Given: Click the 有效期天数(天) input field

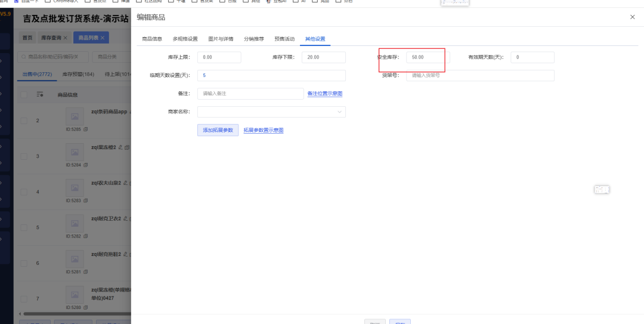Looking at the screenshot, I should click(x=532, y=57).
